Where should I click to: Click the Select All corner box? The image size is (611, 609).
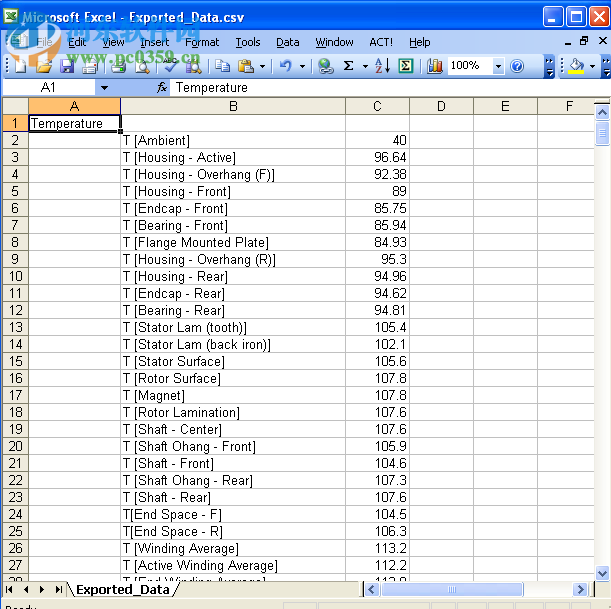16,106
